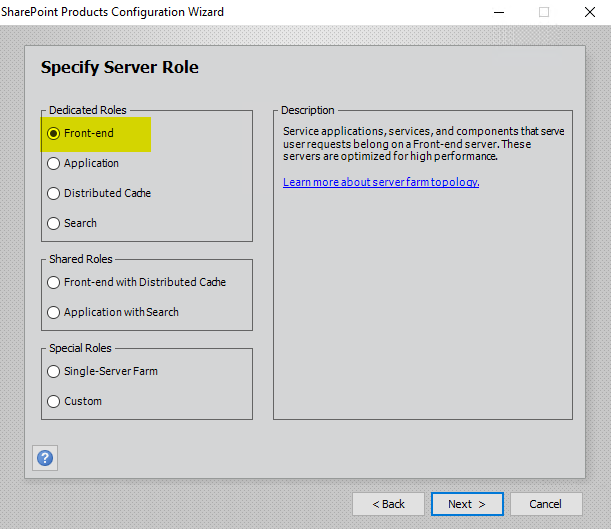The width and height of the screenshot is (611, 529).
Task: Pick the Search dedicated role
Action: click(x=54, y=223)
